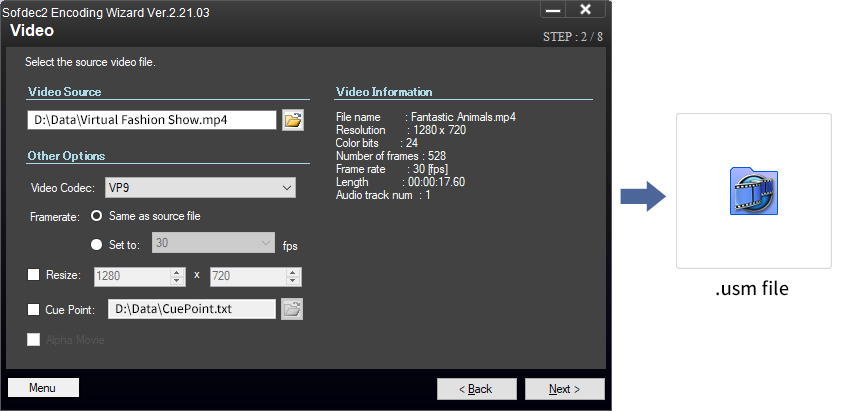Viewport: 848px width, 411px height.
Task: Click the 'STEP : 2 / 8' indicator
Action: click(573, 37)
